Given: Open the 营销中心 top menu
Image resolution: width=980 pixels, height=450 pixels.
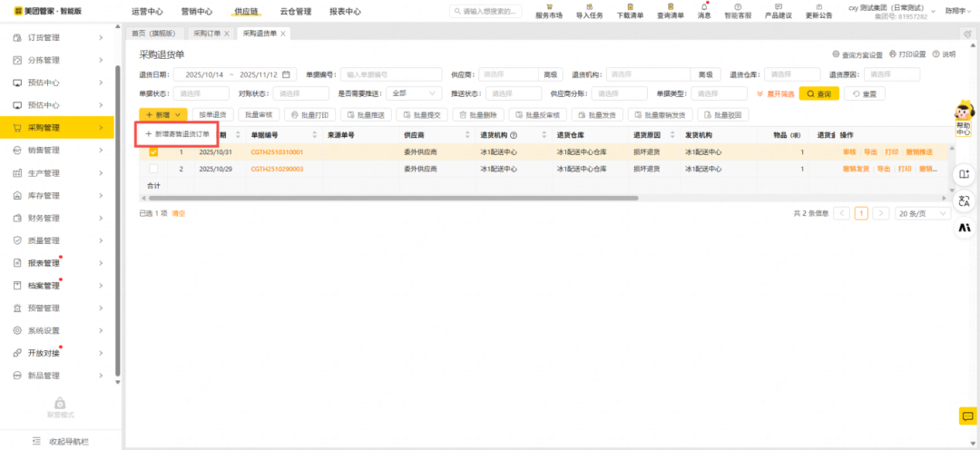Looking at the screenshot, I should point(197,12).
